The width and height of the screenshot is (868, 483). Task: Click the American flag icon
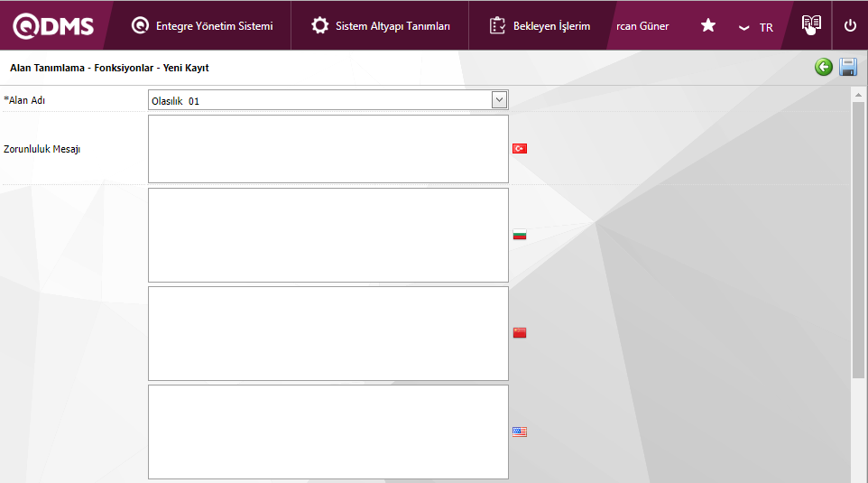point(520,432)
